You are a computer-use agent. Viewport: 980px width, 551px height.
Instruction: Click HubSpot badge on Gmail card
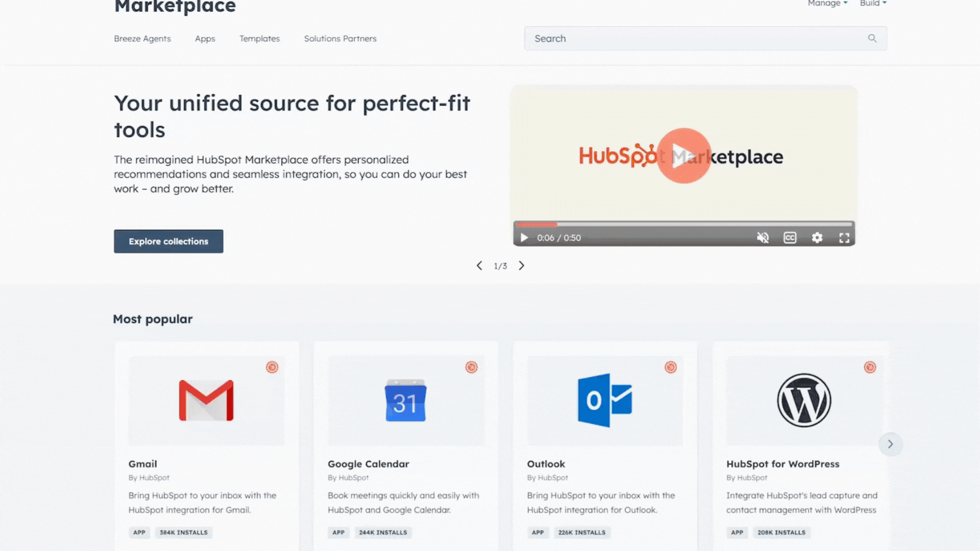(272, 367)
